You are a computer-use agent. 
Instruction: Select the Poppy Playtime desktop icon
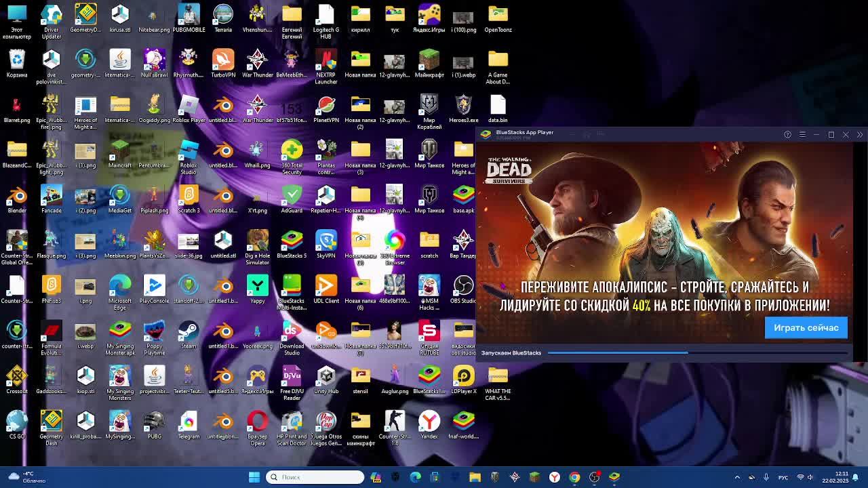point(155,338)
